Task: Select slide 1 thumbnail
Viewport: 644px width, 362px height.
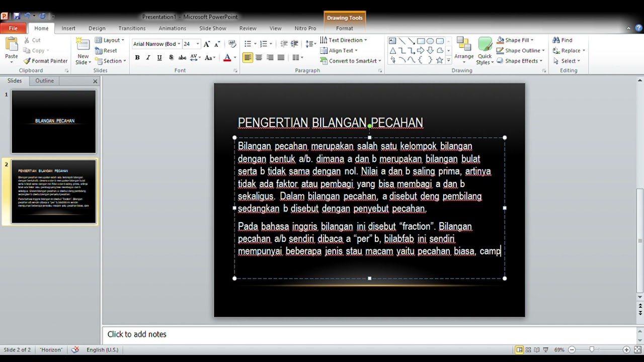Action: [54, 122]
